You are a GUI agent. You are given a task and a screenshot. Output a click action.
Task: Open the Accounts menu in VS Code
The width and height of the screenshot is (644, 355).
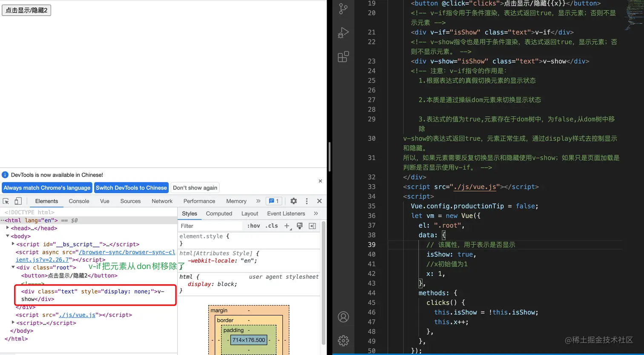[343, 317]
